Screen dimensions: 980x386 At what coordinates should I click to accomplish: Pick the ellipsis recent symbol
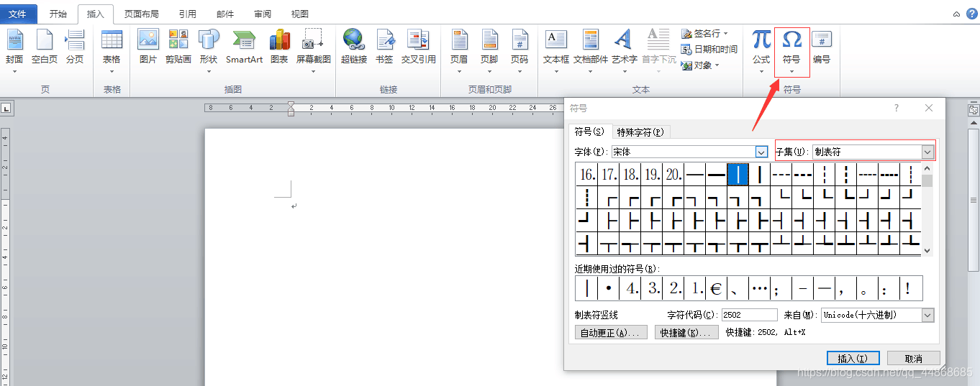pos(759,288)
